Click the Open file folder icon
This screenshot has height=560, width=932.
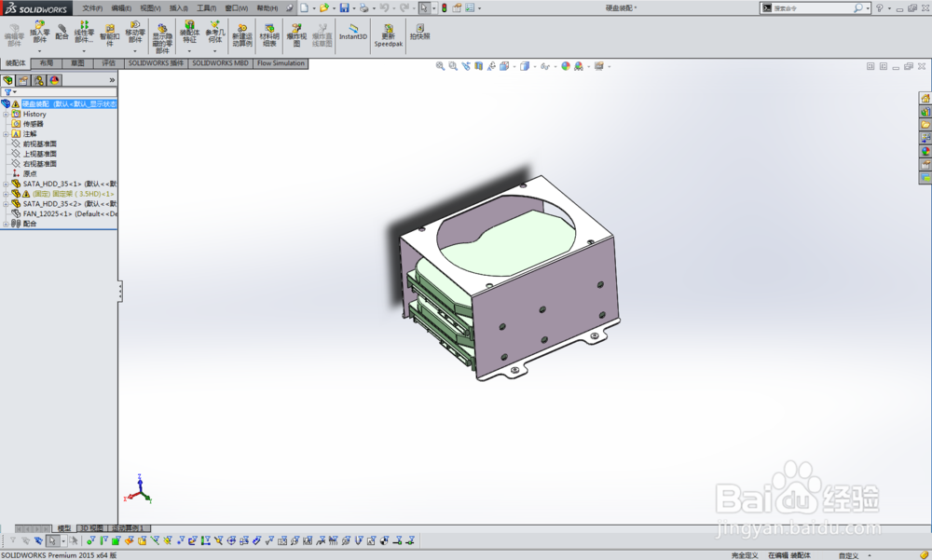coord(324,7)
